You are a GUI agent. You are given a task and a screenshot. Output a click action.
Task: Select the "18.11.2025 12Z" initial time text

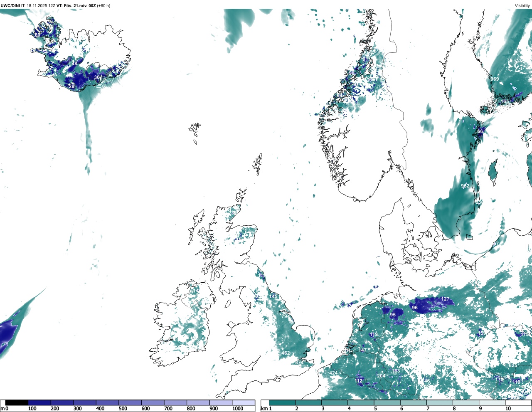[41, 6]
